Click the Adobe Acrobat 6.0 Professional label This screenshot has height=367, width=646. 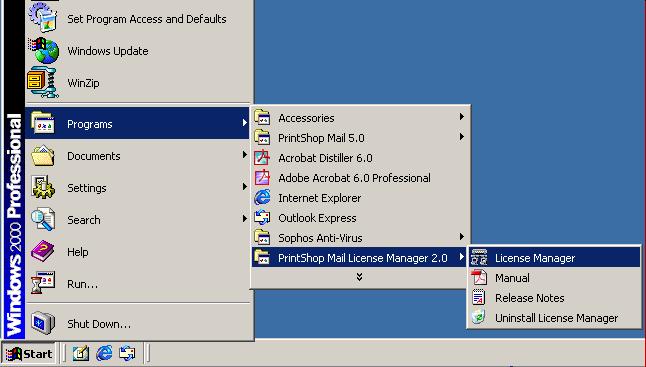(355, 178)
